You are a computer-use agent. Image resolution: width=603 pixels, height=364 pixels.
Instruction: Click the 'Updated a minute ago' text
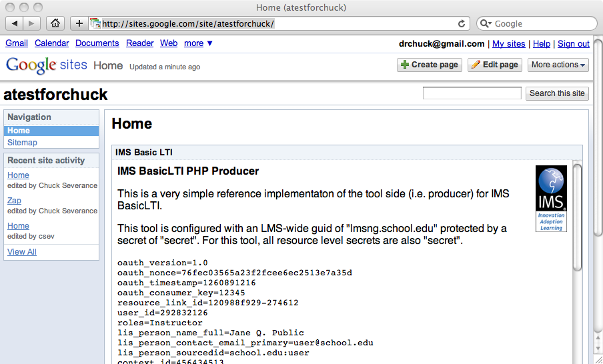(165, 67)
